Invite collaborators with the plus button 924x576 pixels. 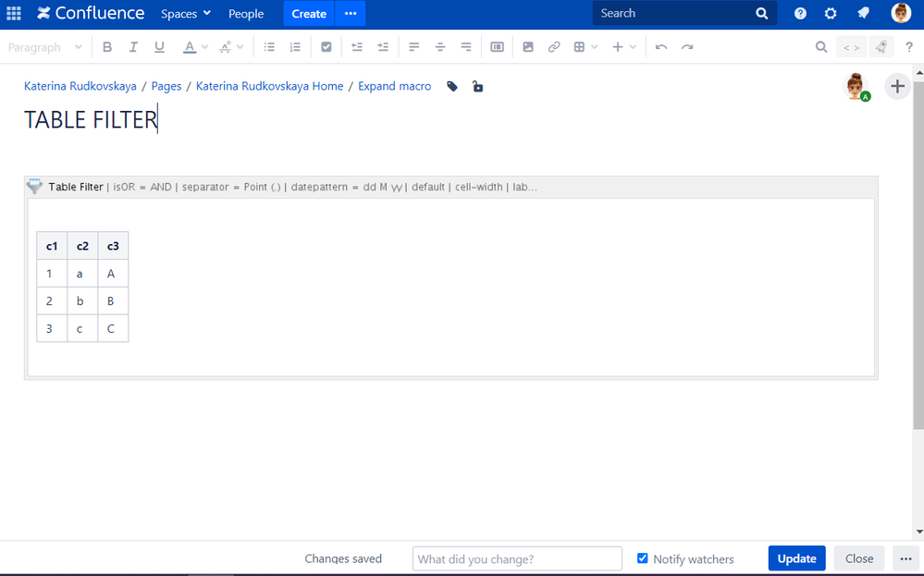click(x=897, y=87)
